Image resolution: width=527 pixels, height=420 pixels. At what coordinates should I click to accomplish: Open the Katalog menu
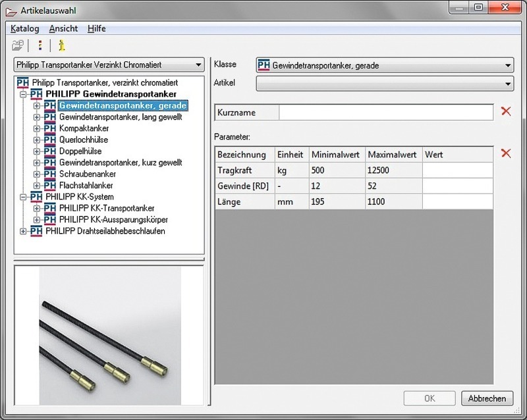click(x=24, y=29)
